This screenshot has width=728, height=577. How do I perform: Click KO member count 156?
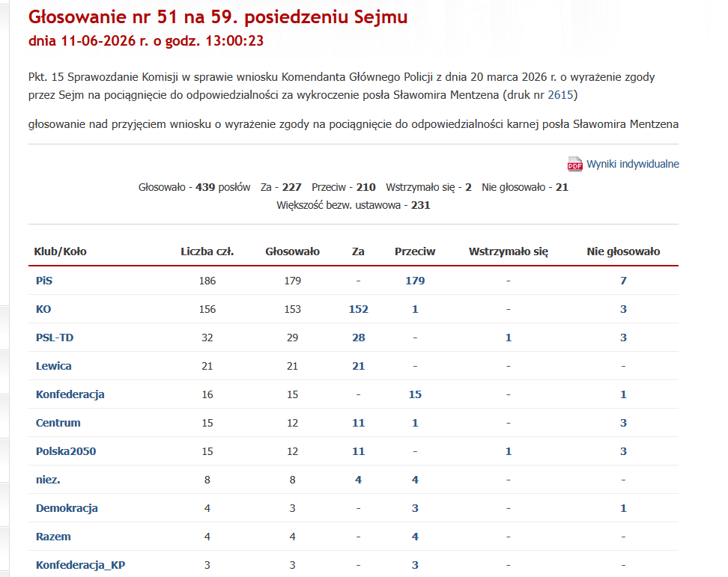pos(207,309)
